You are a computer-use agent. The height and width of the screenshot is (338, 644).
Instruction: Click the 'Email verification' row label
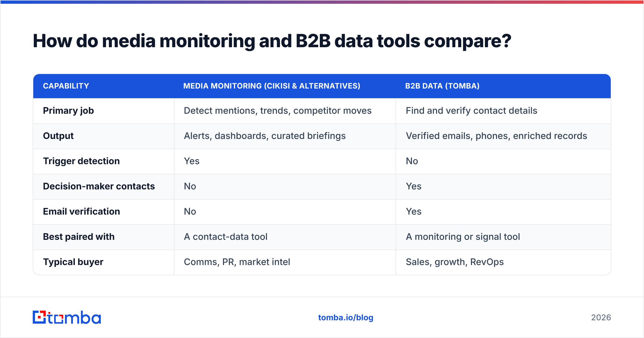pyautogui.click(x=82, y=212)
